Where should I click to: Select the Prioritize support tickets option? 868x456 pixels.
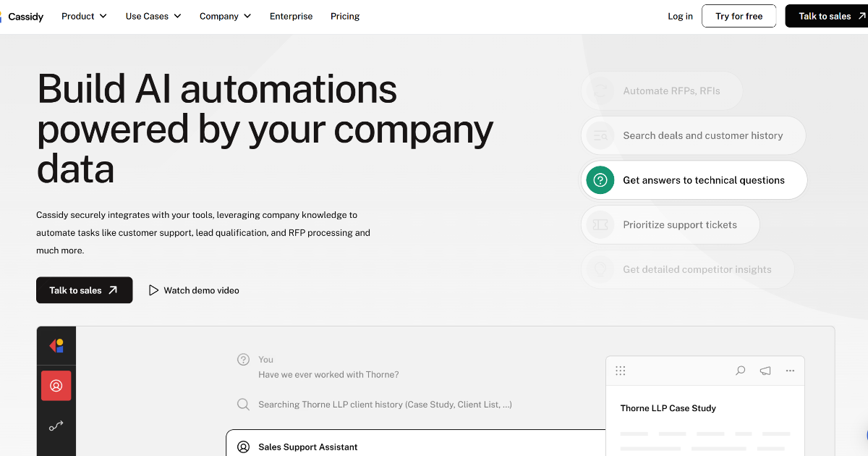(x=670, y=225)
